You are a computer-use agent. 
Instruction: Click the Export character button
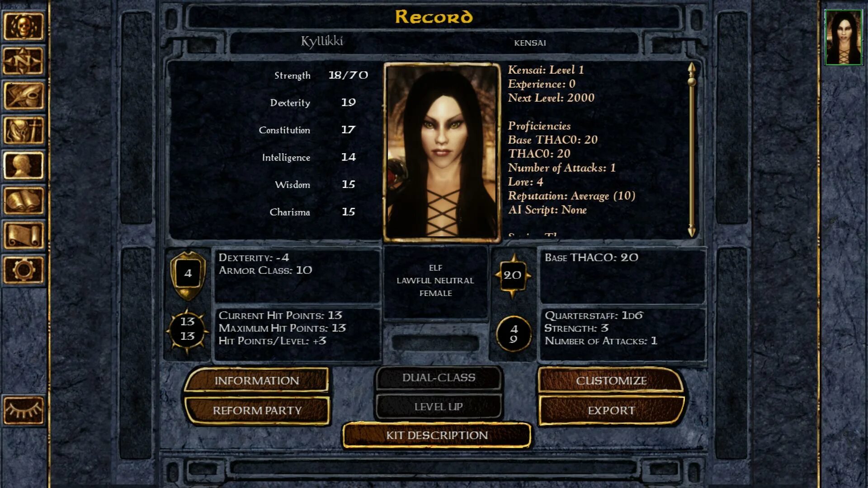pos(610,410)
